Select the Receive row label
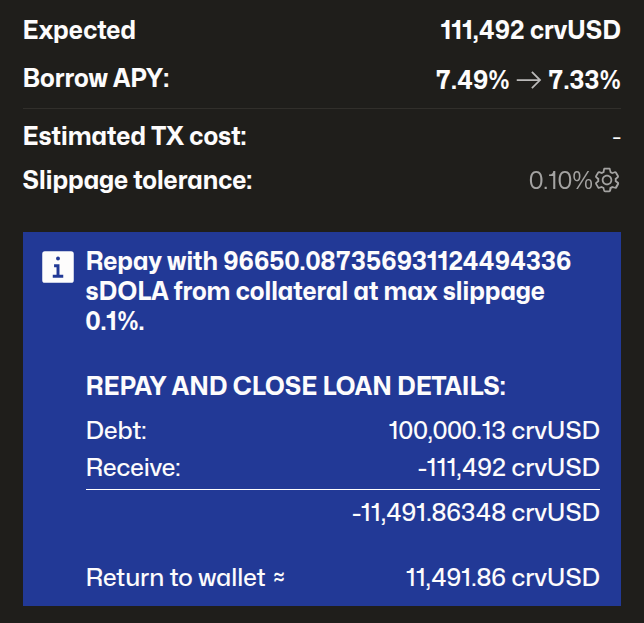644x623 pixels. pyautogui.click(x=133, y=467)
